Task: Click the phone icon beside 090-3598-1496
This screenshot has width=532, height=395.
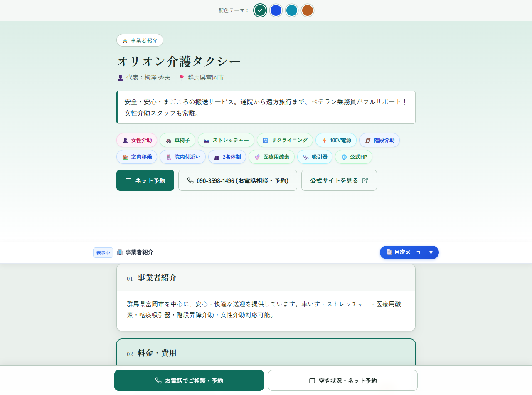Action: pos(190,180)
